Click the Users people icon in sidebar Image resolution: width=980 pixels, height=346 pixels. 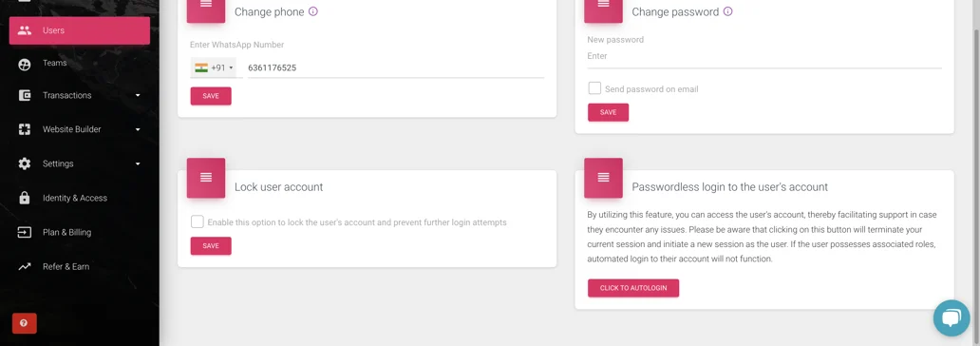click(25, 30)
